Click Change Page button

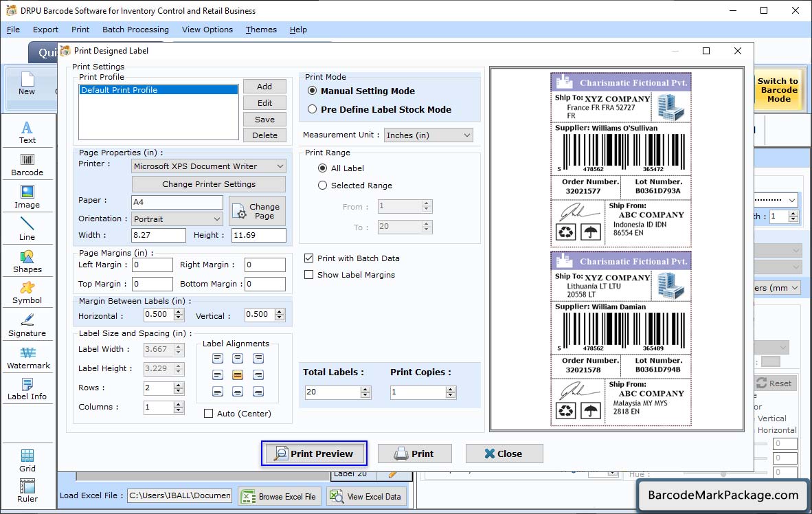coord(258,211)
